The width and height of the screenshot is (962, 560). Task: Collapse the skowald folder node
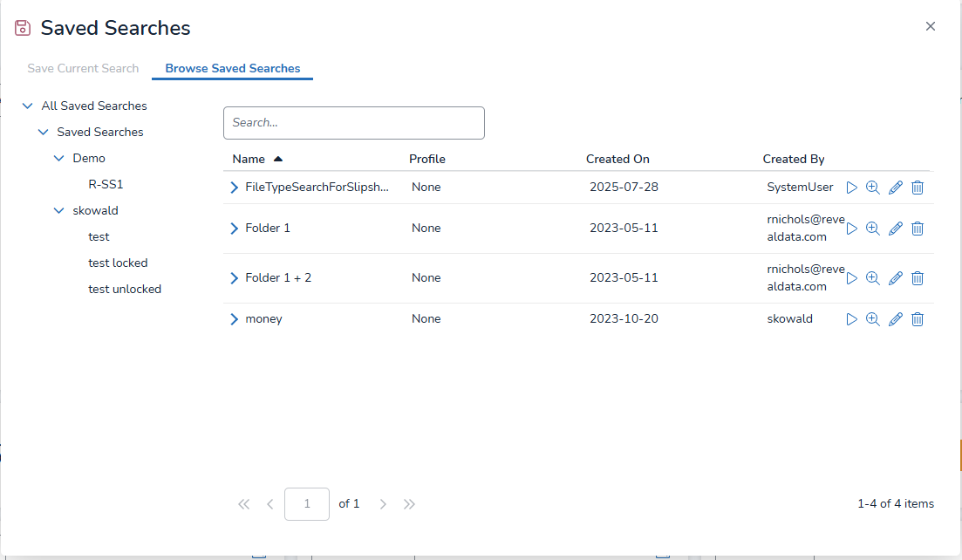pos(59,211)
